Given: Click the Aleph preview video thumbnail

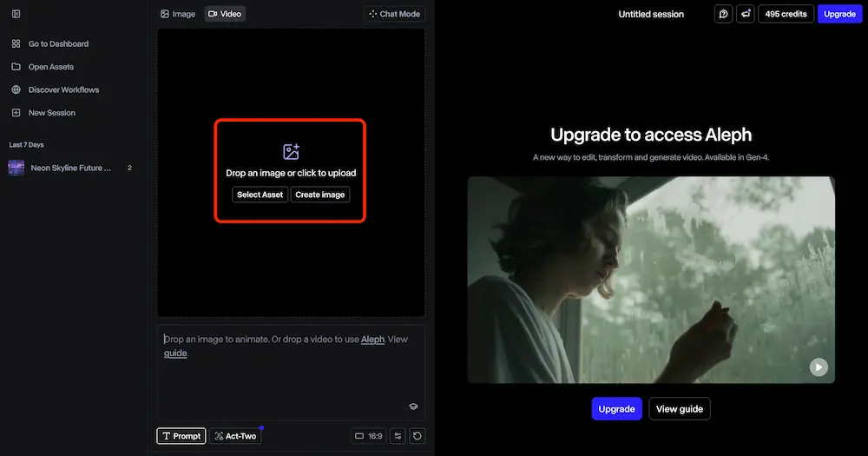Looking at the screenshot, I should (651, 280).
